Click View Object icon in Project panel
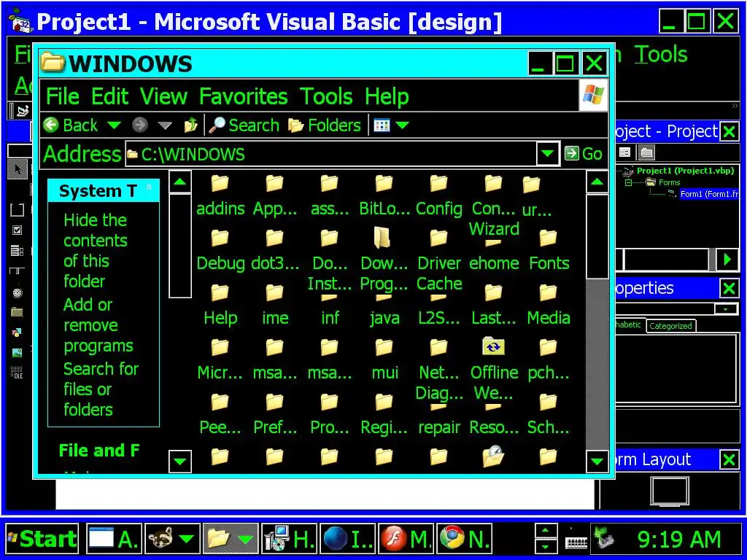The width and height of the screenshot is (747, 560). pos(624,152)
